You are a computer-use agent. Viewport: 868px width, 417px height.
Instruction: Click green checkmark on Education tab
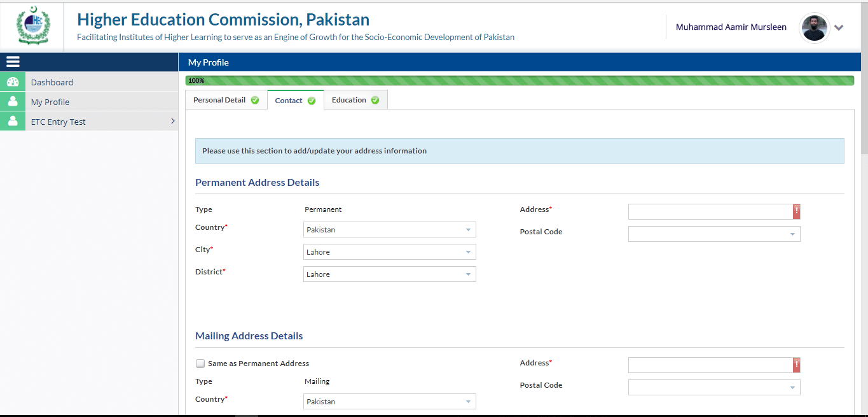click(375, 101)
